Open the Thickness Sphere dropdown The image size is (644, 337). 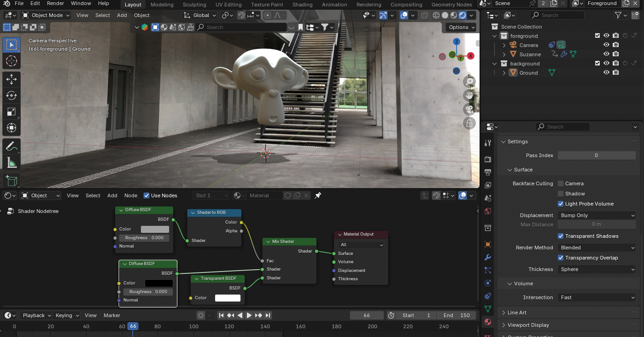[597, 269]
